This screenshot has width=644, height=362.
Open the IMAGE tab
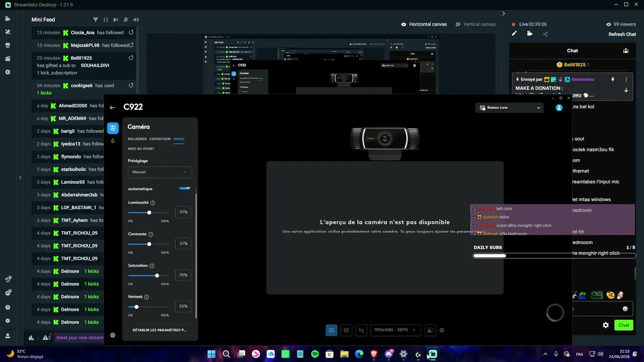tap(179, 139)
